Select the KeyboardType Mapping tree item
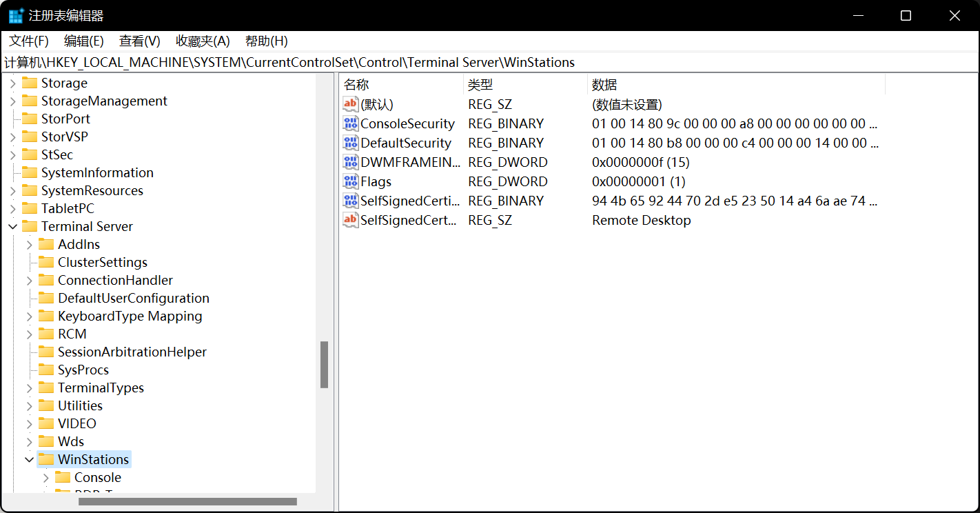Screen dimensions: 980x513 tap(130, 316)
